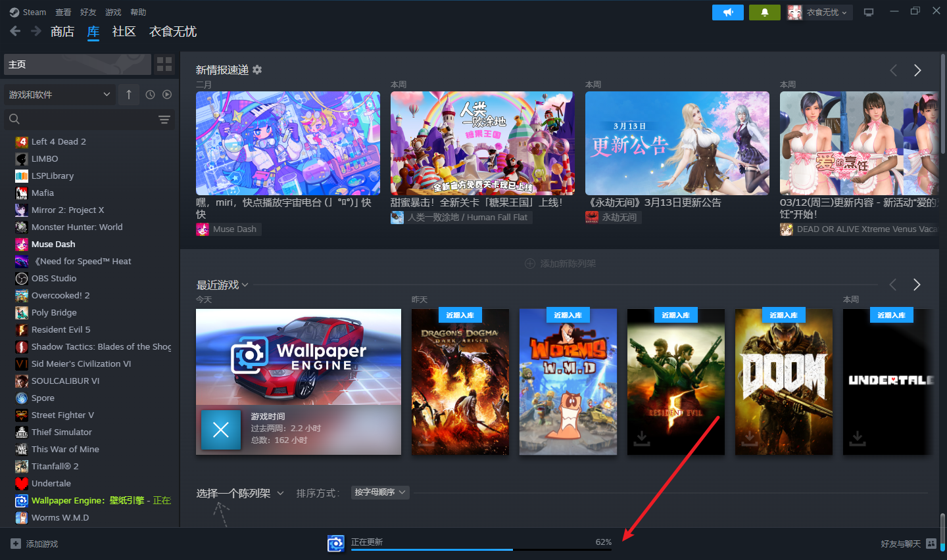Open the announcements megaphone button
The width and height of the screenshot is (947, 560).
[728, 12]
